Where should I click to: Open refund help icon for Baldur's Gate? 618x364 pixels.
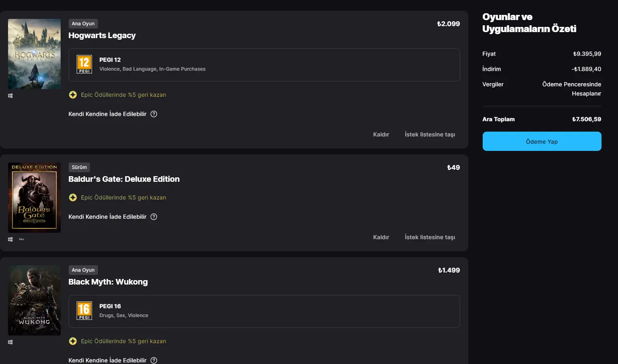point(154,217)
